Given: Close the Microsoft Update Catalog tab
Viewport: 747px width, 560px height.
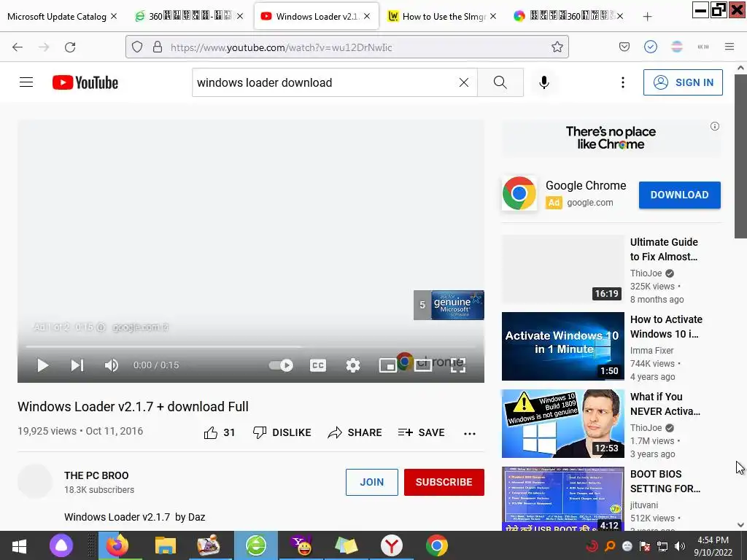Looking at the screenshot, I should [x=114, y=16].
